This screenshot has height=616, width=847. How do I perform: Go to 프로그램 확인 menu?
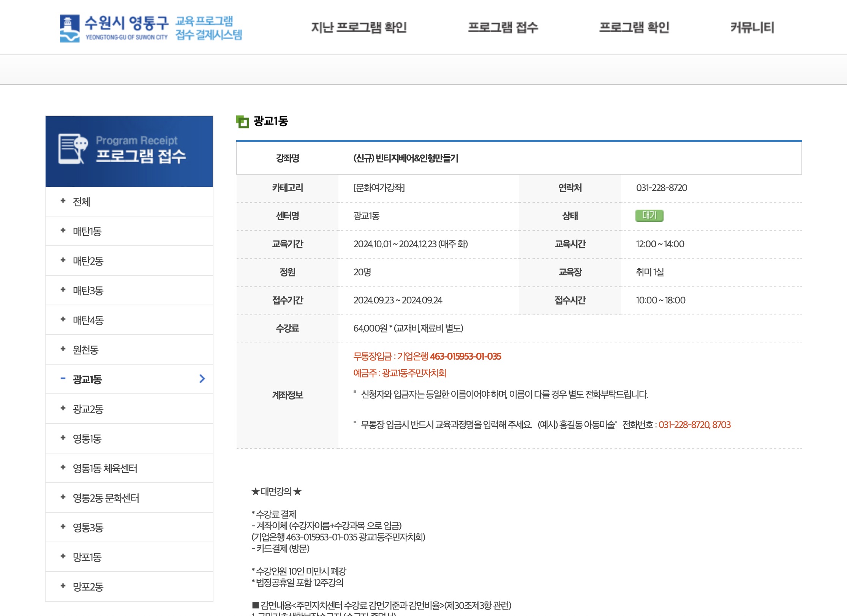point(634,27)
